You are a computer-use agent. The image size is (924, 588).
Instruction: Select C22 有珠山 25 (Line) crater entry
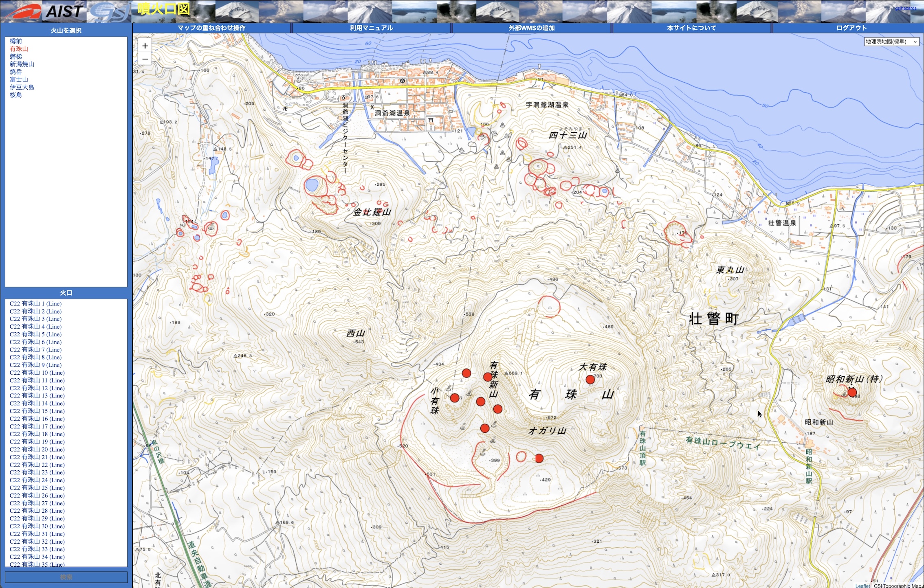[37, 488]
